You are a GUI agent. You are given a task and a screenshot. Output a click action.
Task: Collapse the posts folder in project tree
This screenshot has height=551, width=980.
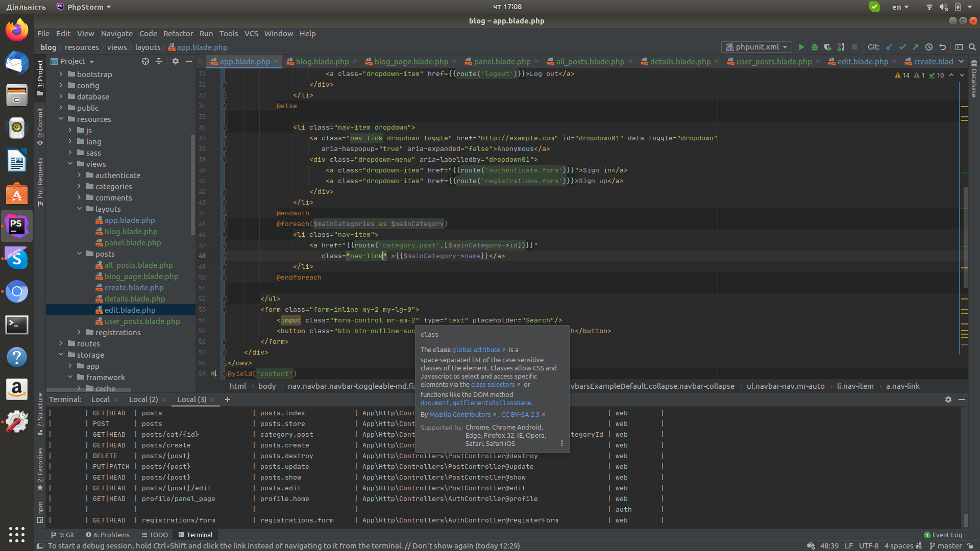pyautogui.click(x=80, y=254)
